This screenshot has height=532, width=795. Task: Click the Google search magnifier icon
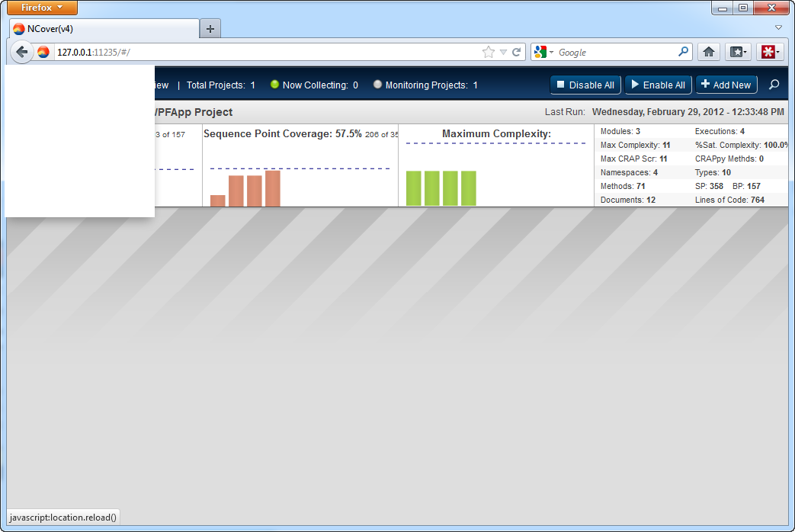(683, 52)
